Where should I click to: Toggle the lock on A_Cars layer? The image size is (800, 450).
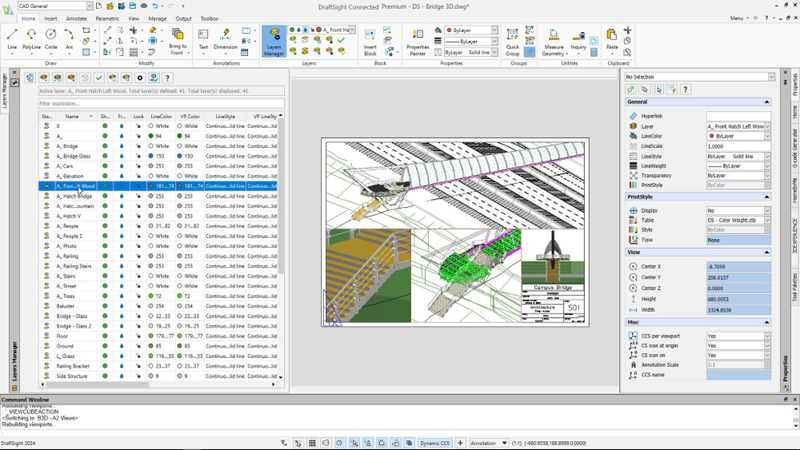138,166
